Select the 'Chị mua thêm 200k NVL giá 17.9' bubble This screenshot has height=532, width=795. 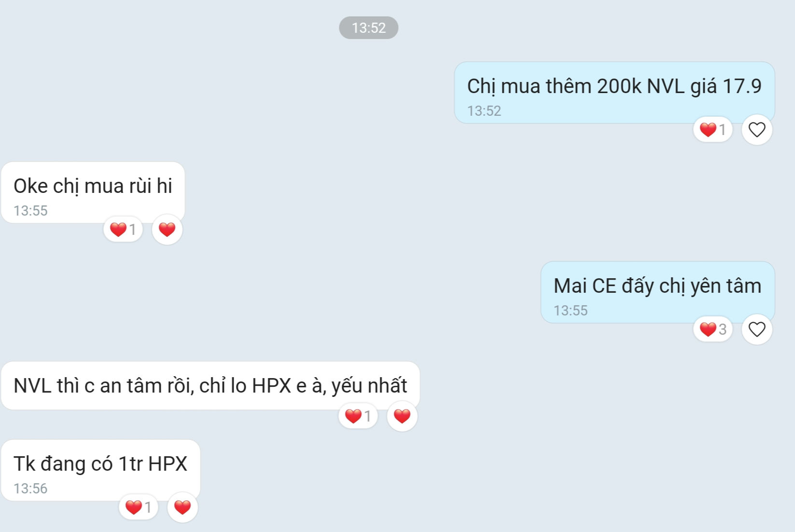614,93
